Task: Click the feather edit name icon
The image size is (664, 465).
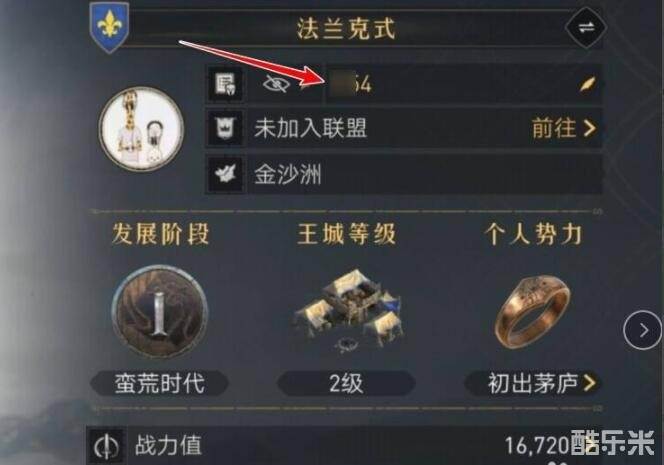Action: (587, 84)
